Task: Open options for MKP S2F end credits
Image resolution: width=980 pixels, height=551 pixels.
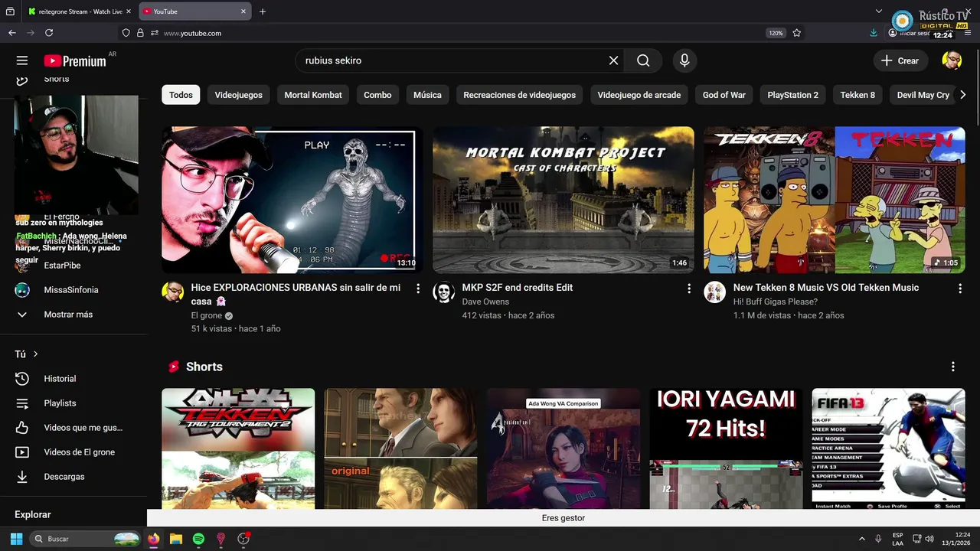Action: (689, 289)
